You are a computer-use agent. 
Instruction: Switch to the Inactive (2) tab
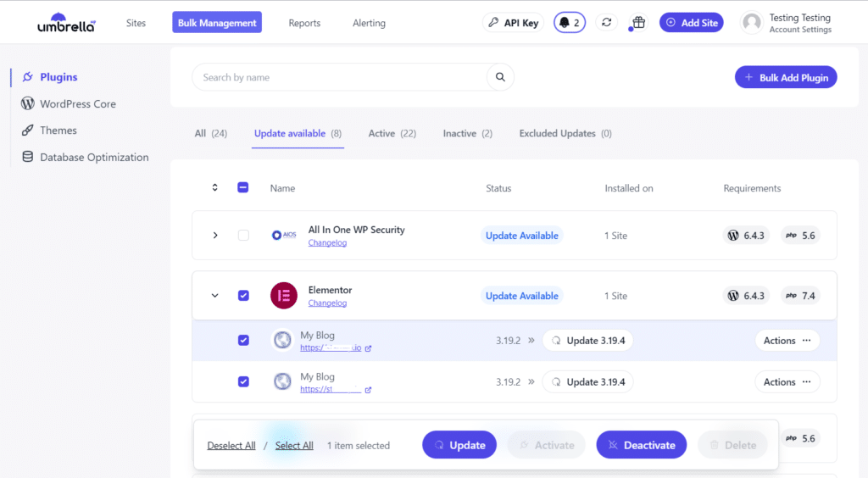(468, 133)
